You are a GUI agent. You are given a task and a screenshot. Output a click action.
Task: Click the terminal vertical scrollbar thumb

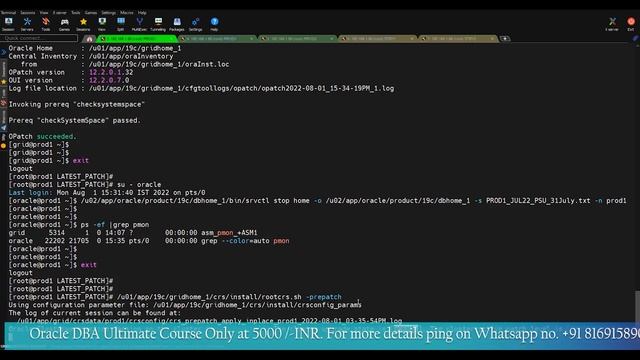[637, 306]
